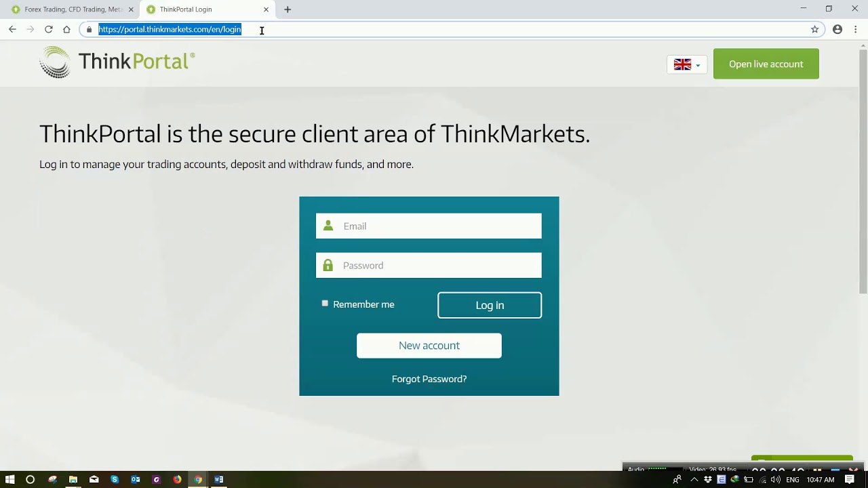The height and width of the screenshot is (488, 868).
Task: Click the padlock site security icon
Action: tap(89, 29)
